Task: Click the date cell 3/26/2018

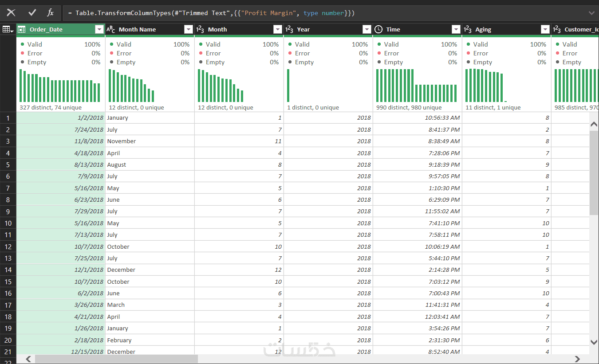Action: 61,305
